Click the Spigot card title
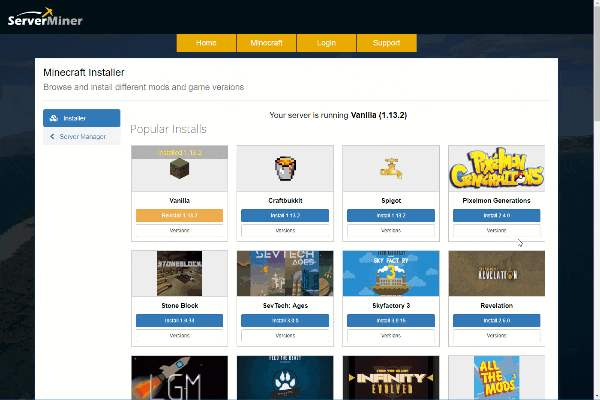 (391, 201)
